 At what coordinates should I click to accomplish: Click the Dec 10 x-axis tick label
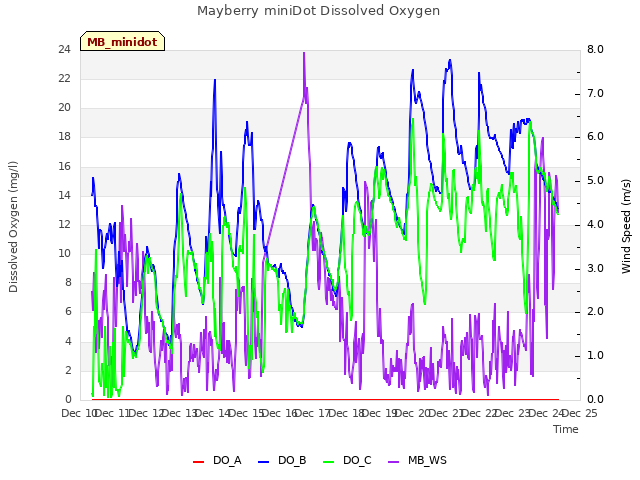click(x=78, y=413)
